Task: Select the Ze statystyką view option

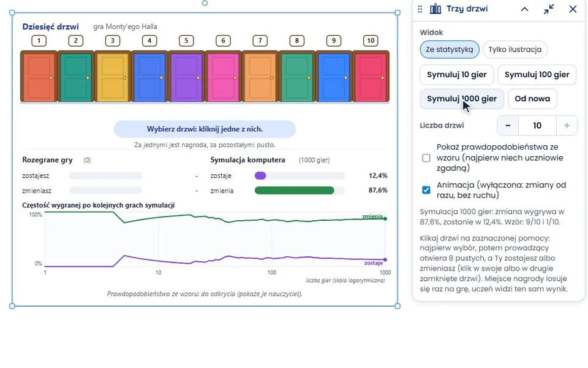Action: tap(449, 50)
